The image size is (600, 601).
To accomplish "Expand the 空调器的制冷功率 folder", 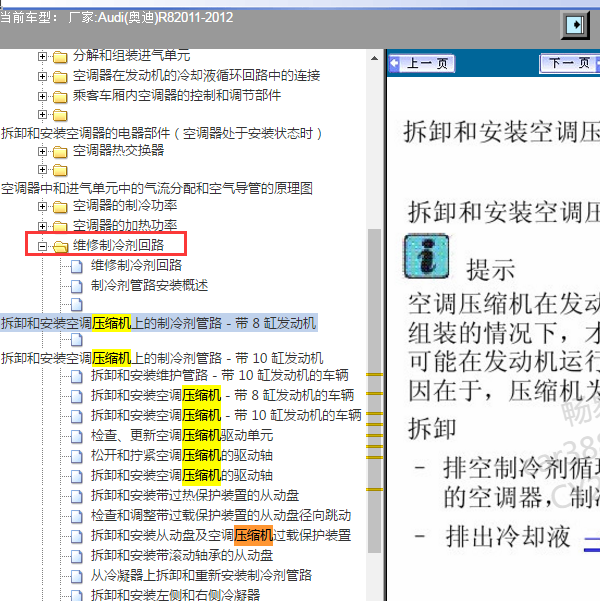I will [42, 207].
